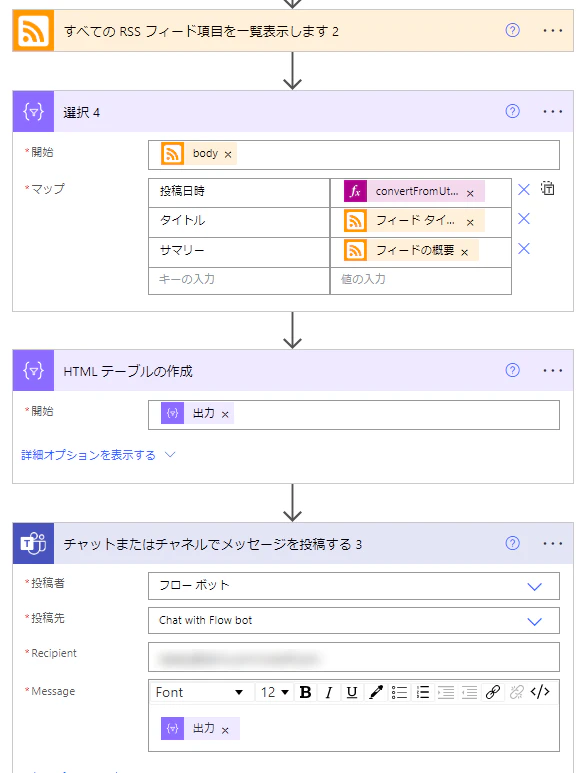578x773 pixels.
Task: Remove the body token from 開始
Action: coord(228,155)
